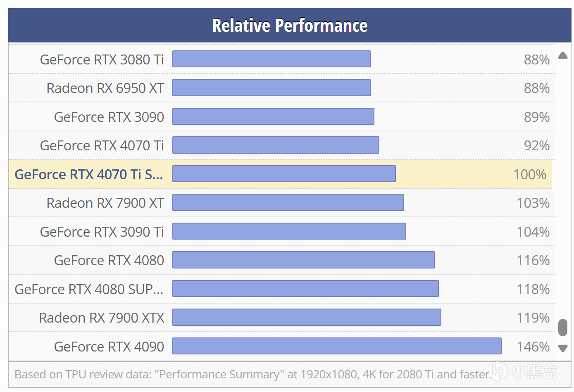Click the scroll down arrow
The image size is (574, 392).
click(562, 348)
